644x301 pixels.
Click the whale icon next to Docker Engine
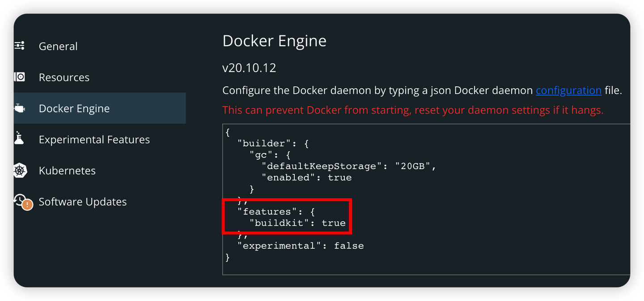(20, 108)
